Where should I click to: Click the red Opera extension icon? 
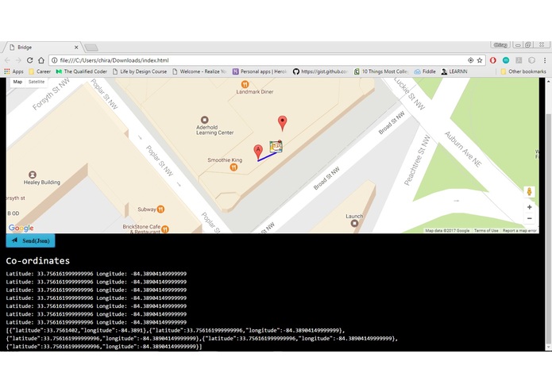tap(493, 60)
